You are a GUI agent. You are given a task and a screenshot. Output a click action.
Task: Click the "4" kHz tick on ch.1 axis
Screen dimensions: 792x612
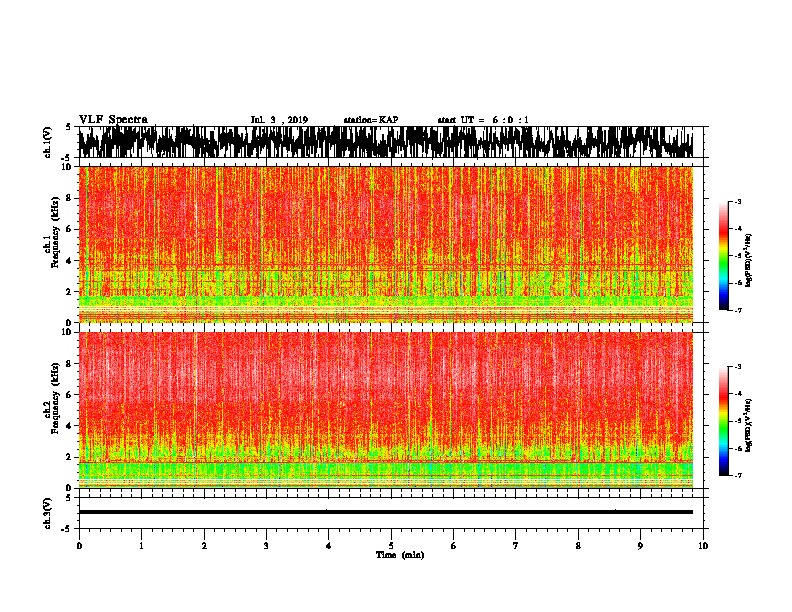69,261
